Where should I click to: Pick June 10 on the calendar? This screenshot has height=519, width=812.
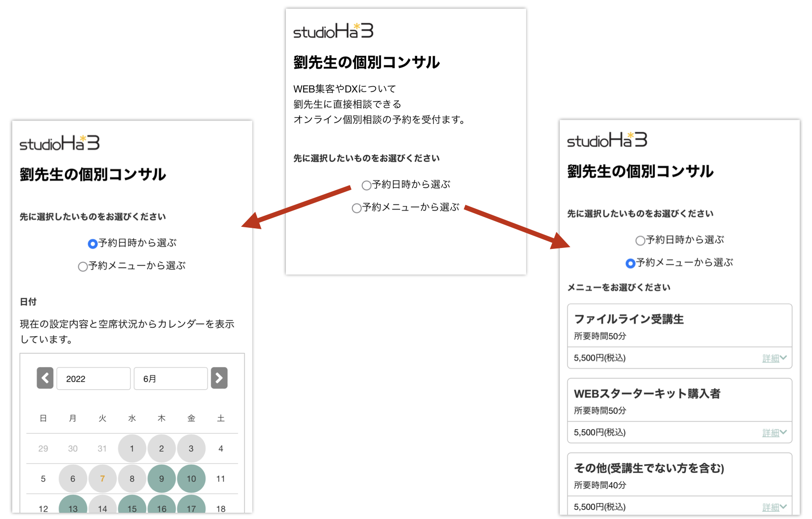pos(191,479)
